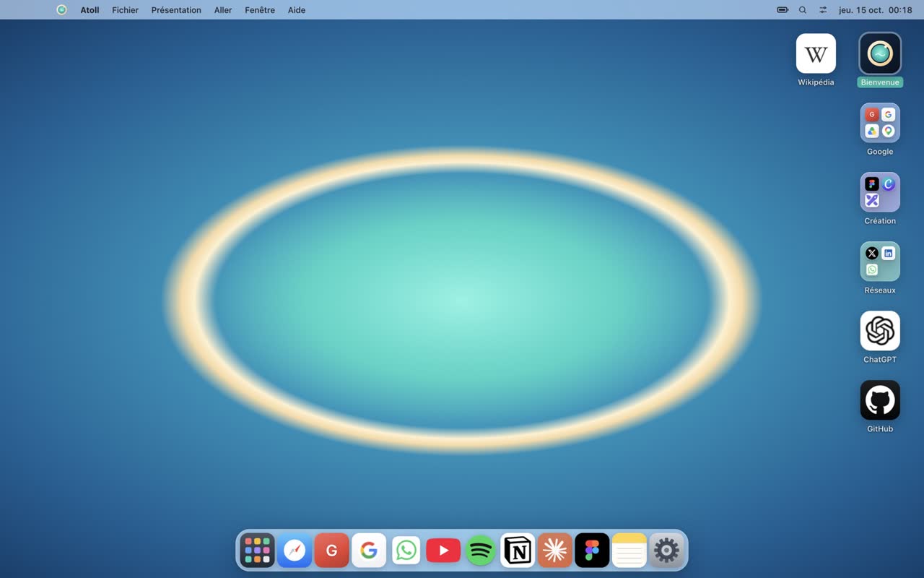924x578 pixels.
Task: Launch Spotify from the dock
Action: click(x=481, y=551)
